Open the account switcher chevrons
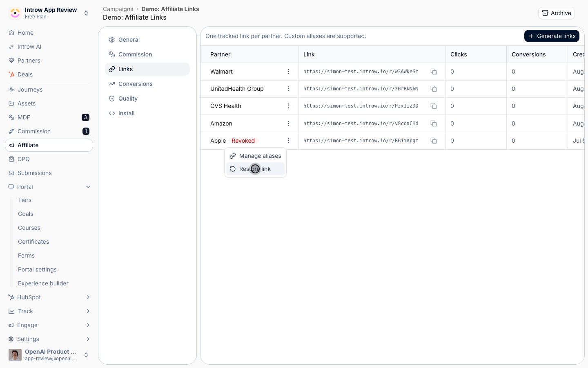The image size is (588, 368). [x=86, y=355]
